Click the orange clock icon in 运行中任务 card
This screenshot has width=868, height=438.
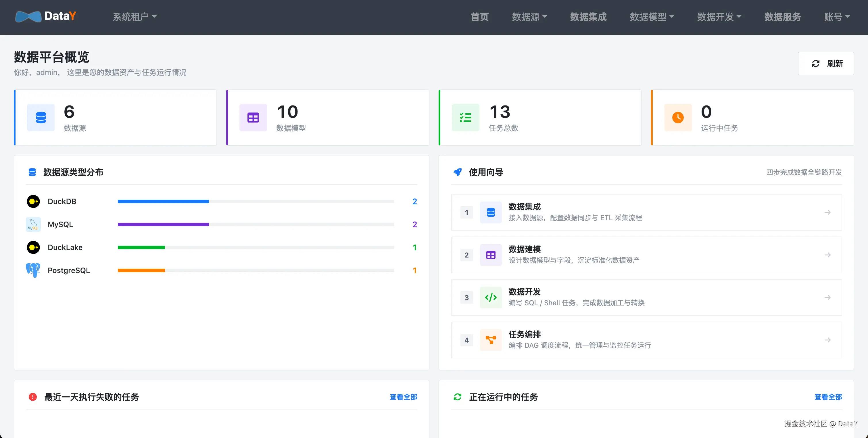678,117
